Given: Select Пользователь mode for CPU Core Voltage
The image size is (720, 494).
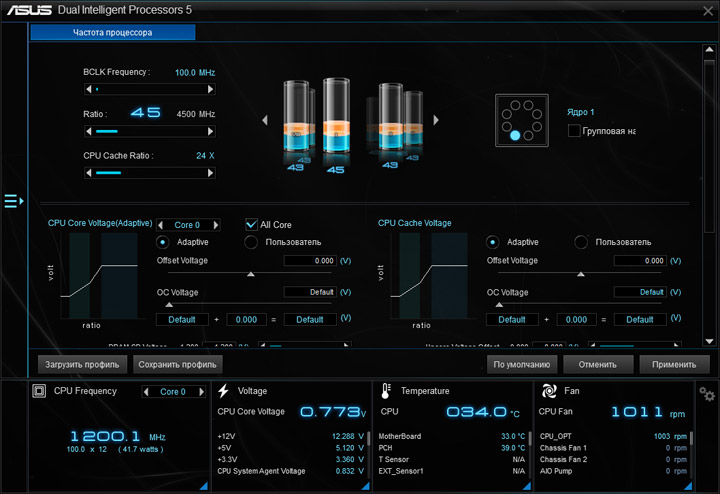Looking at the screenshot, I should pos(251,242).
